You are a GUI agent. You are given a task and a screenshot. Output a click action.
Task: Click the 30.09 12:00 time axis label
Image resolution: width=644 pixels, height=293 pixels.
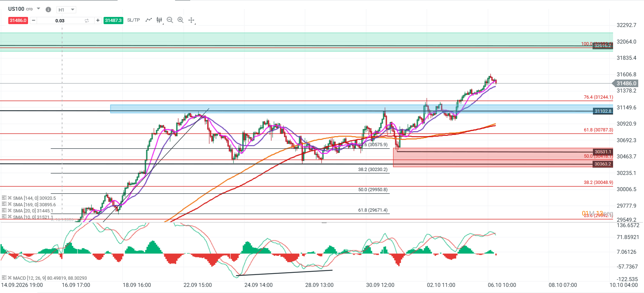(x=380, y=285)
